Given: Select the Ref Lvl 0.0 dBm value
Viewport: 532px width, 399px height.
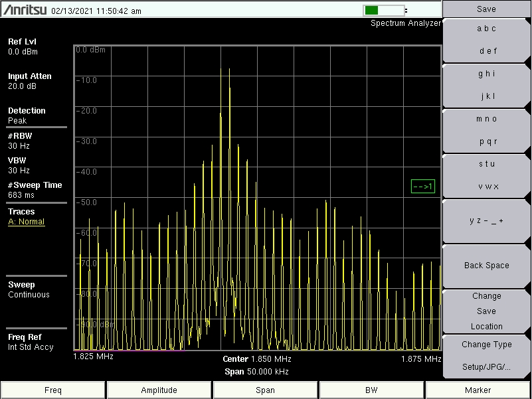Looking at the screenshot, I should pos(23,52).
